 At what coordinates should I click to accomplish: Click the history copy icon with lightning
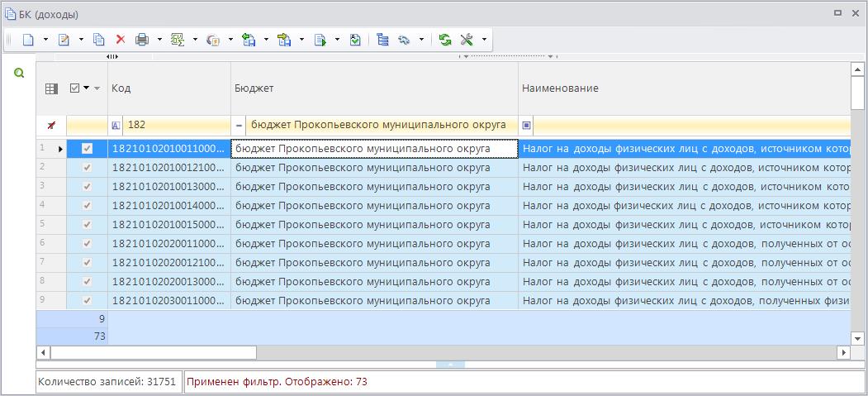tap(212, 40)
